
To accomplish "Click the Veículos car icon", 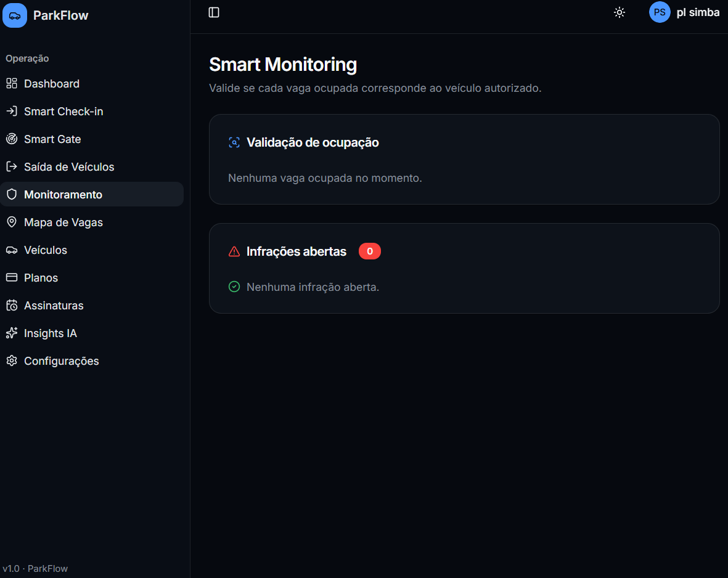I will (x=12, y=250).
